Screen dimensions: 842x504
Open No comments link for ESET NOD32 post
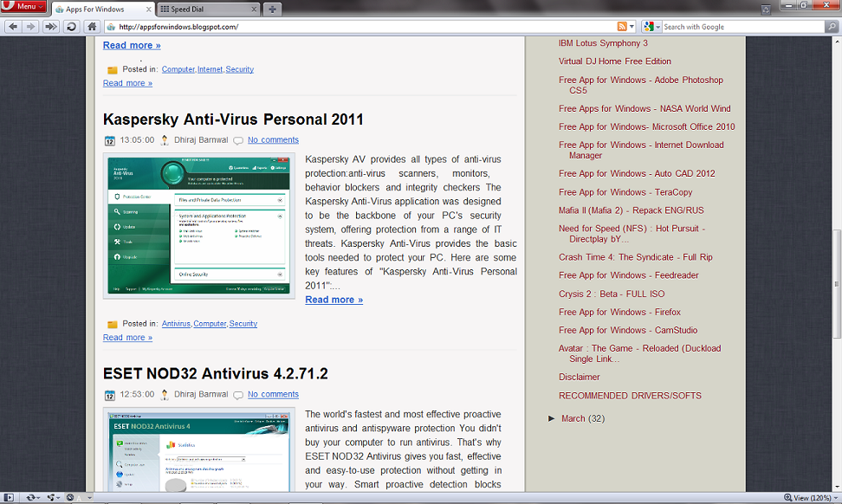pyautogui.click(x=273, y=395)
